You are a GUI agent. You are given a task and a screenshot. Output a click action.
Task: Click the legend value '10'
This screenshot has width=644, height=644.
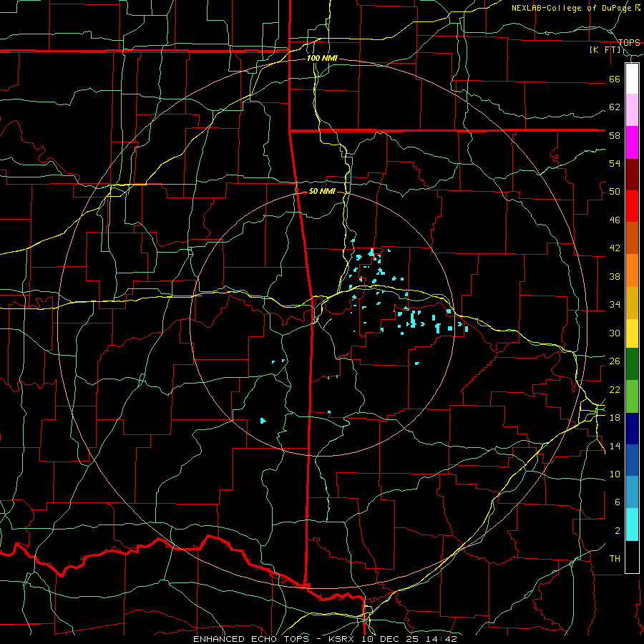click(615, 474)
